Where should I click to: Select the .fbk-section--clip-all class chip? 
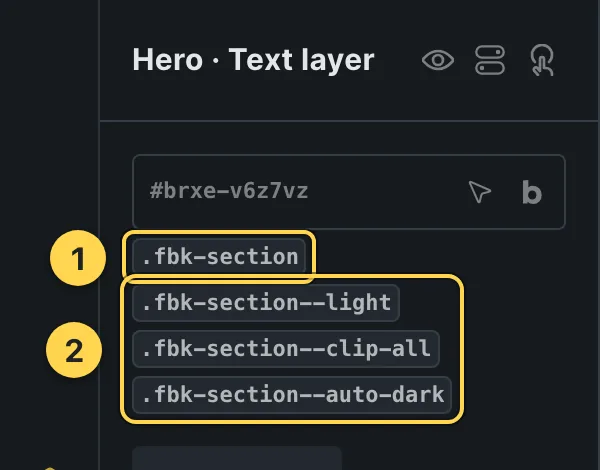[286, 349]
